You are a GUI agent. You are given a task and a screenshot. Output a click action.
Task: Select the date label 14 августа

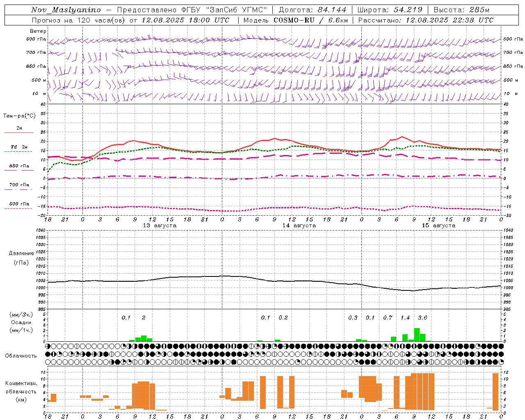pyautogui.click(x=299, y=226)
